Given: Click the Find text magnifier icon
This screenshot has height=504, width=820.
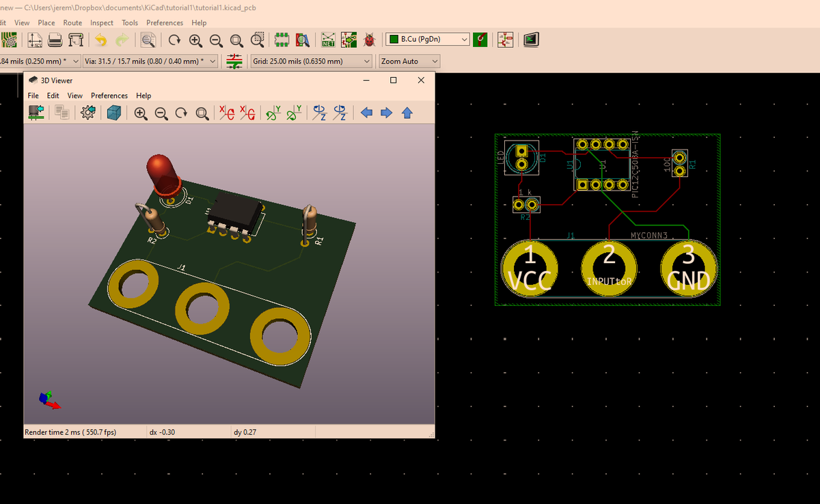Looking at the screenshot, I should pyautogui.click(x=147, y=40).
